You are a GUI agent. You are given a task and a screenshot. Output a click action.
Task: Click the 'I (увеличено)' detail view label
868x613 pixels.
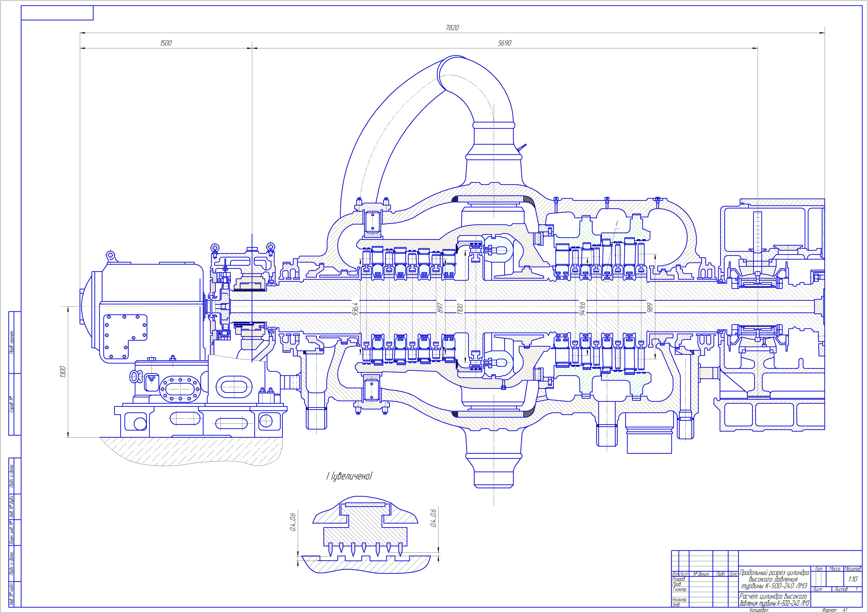pos(349,476)
